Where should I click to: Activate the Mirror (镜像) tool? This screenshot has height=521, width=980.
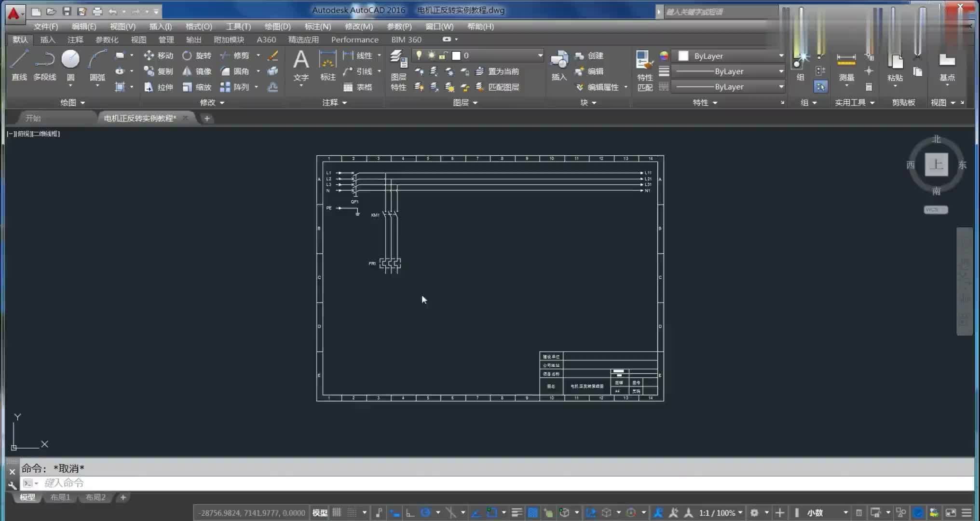[x=197, y=71]
